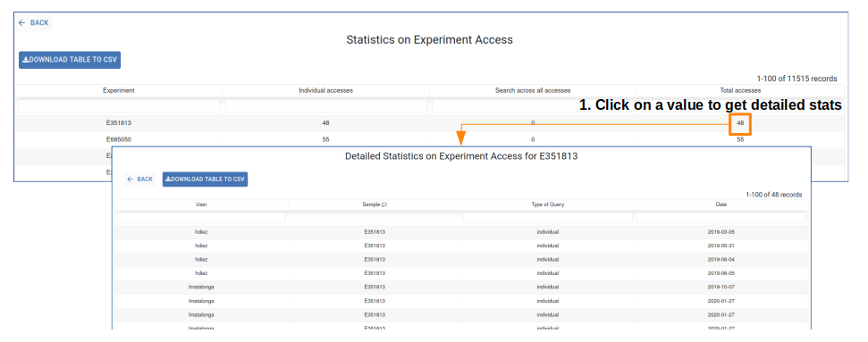
Task: Select experiment E351813 in the first table row
Action: tap(119, 123)
